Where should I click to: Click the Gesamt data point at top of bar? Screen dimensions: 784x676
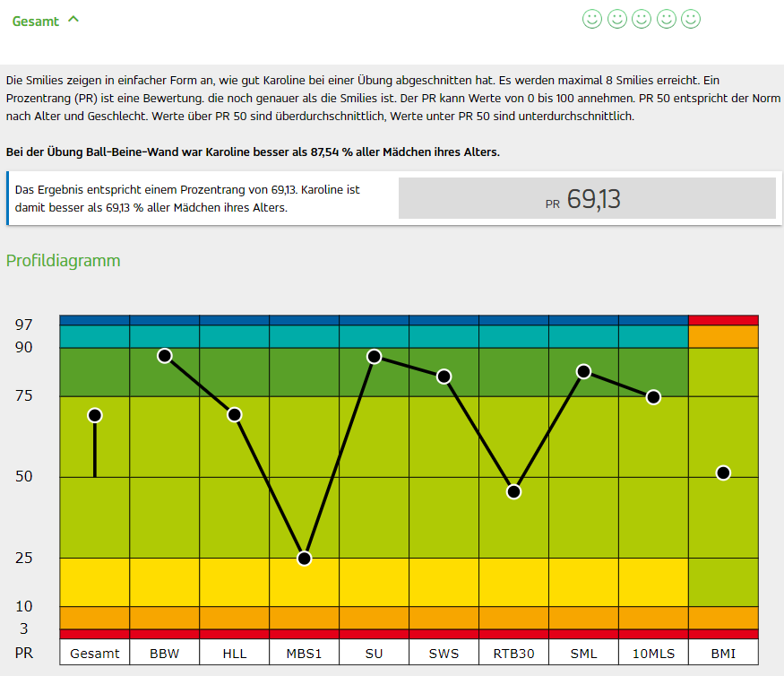[x=95, y=415]
